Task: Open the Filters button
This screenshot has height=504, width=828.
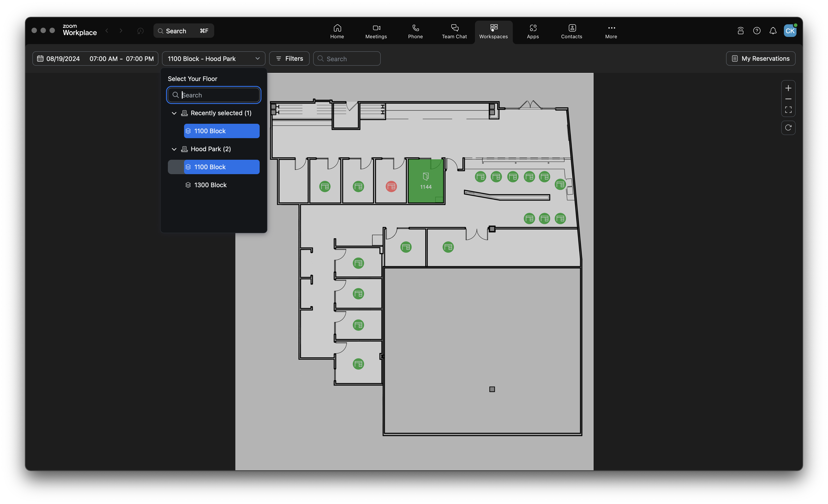Action: [x=289, y=58]
